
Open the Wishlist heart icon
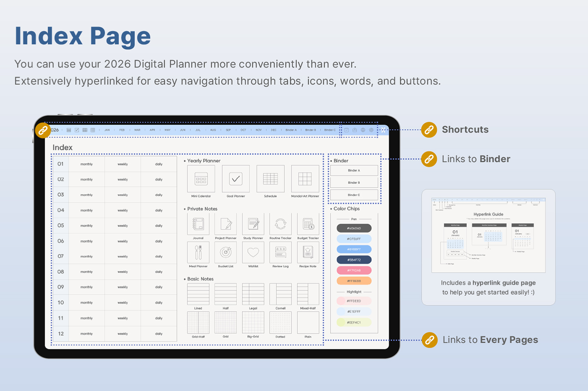pyautogui.click(x=253, y=252)
